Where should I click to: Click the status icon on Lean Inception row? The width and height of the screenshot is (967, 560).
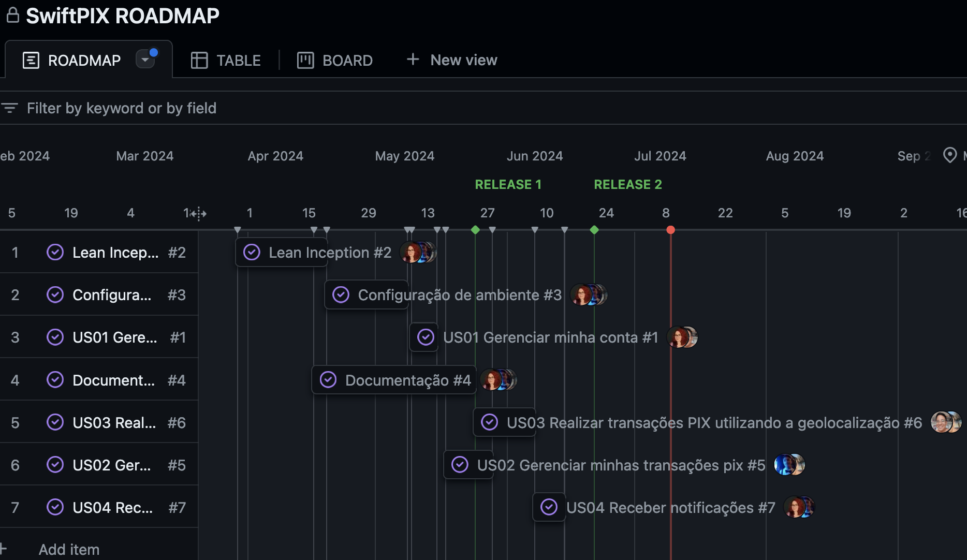55,252
